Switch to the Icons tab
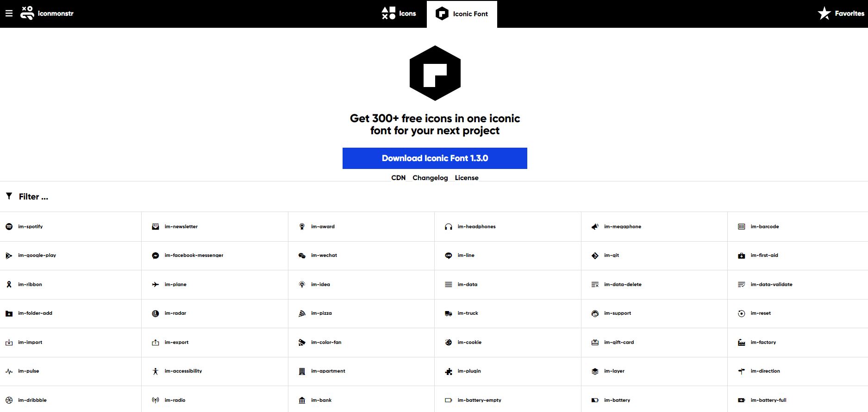 click(399, 13)
